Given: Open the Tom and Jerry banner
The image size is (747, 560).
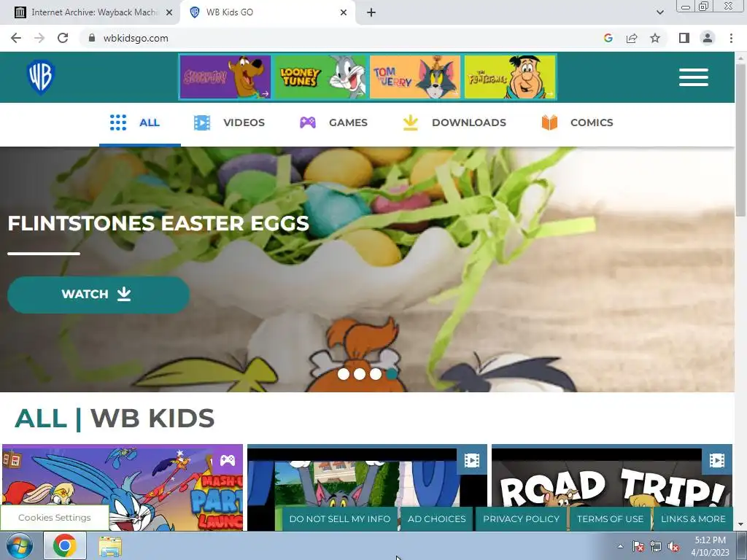Looking at the screenshot, I should click(415, 77).
